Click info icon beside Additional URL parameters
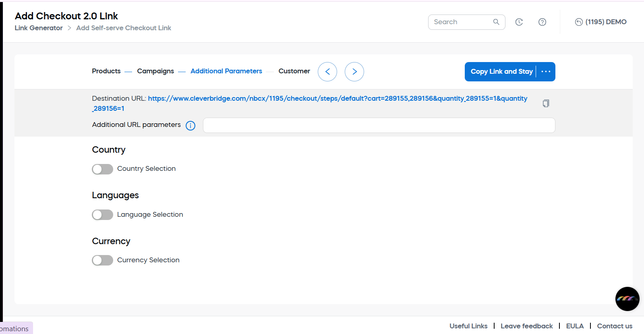This screenshot has height=334, width=644. point(191,126)
